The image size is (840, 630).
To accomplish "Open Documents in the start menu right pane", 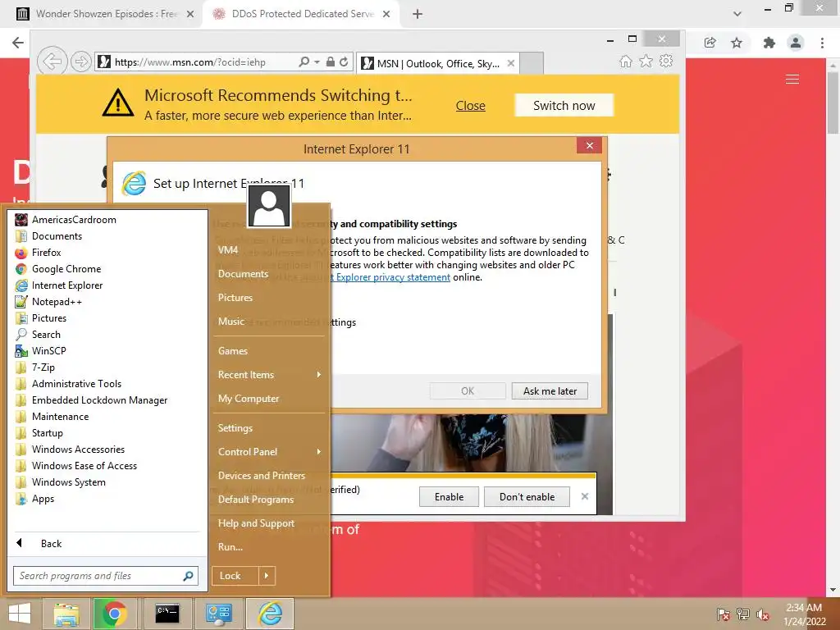I will tap(243, 274).
